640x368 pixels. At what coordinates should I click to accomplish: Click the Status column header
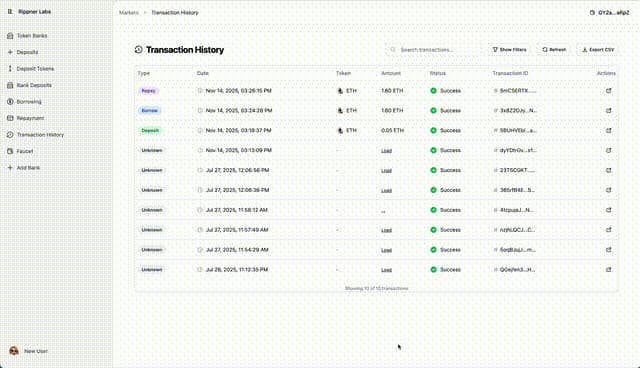(438, 73)
